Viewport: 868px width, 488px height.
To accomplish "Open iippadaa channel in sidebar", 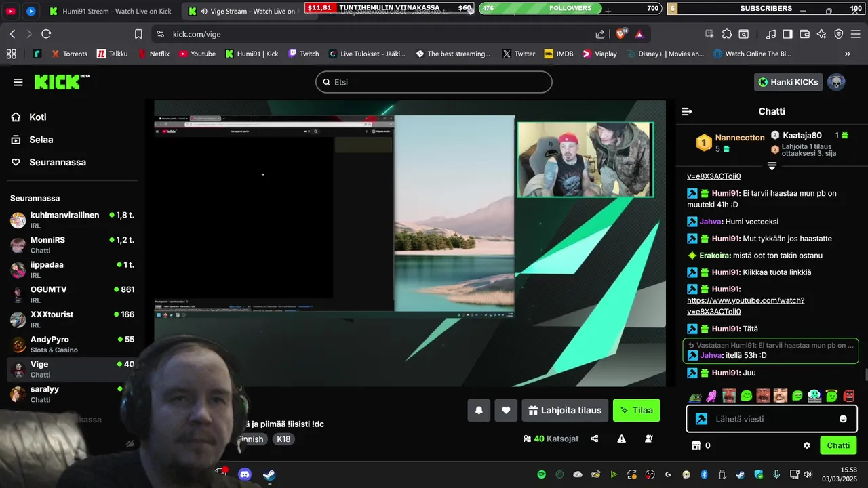I will (x=72, y=270).
